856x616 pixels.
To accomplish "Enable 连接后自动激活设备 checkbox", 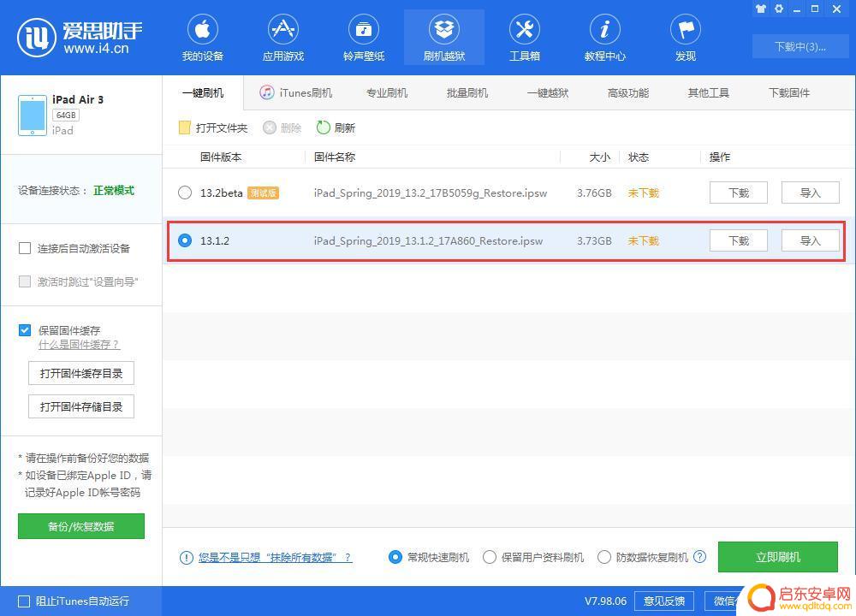I will pyautogui.click(x=25, y=249).
